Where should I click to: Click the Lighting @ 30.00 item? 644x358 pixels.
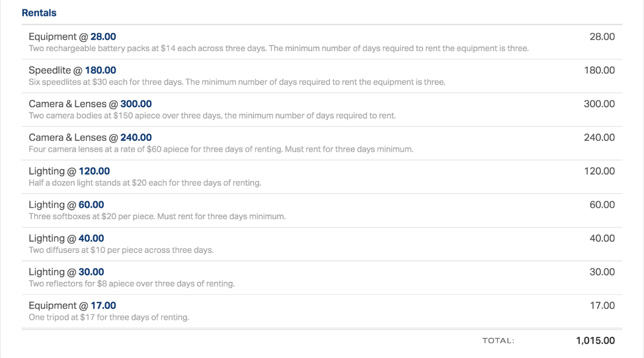(x=322, y=278)
